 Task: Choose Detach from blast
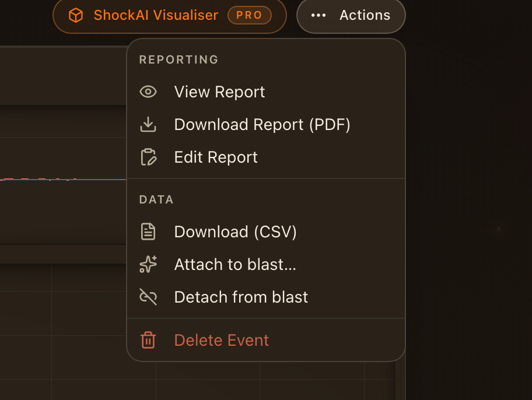(x=265, y=297)
